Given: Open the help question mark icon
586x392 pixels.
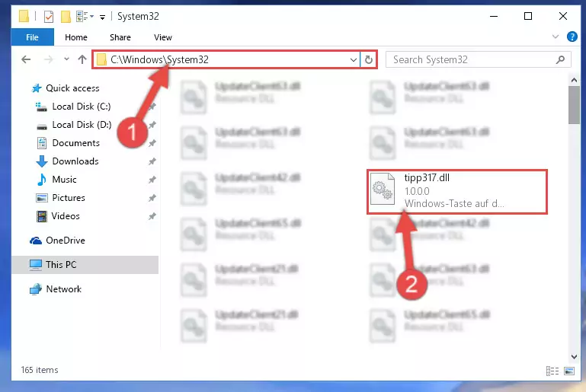Looking at the screenshot, I should pyautogui.click(x=572, y=37).
